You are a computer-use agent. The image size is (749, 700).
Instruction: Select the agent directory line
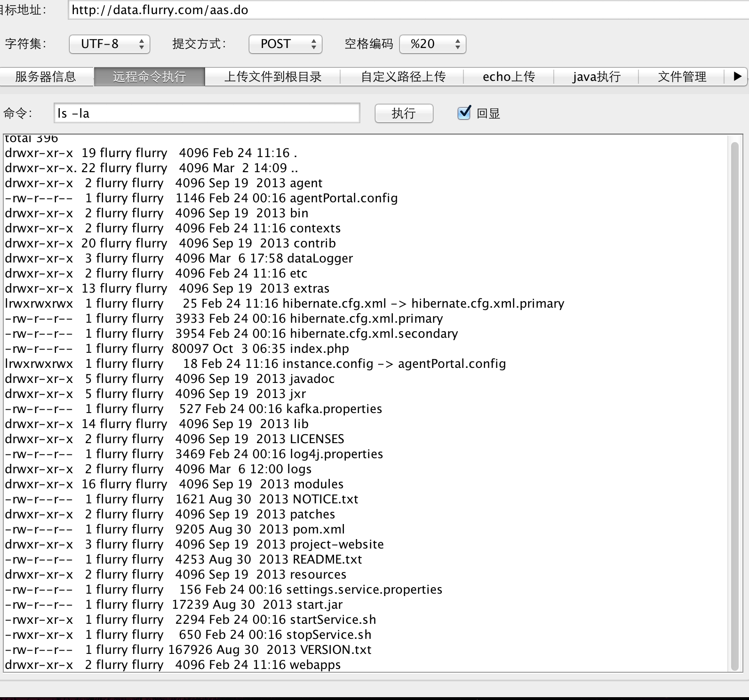tap(164, 183)
